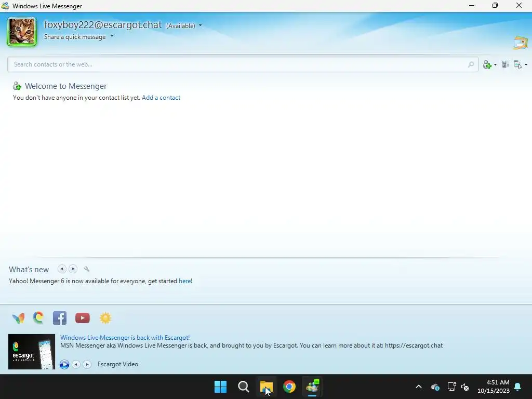Open the clock showing 4:51 AM
This screenshot has height=399, width=532.
(x=494, y=387)
